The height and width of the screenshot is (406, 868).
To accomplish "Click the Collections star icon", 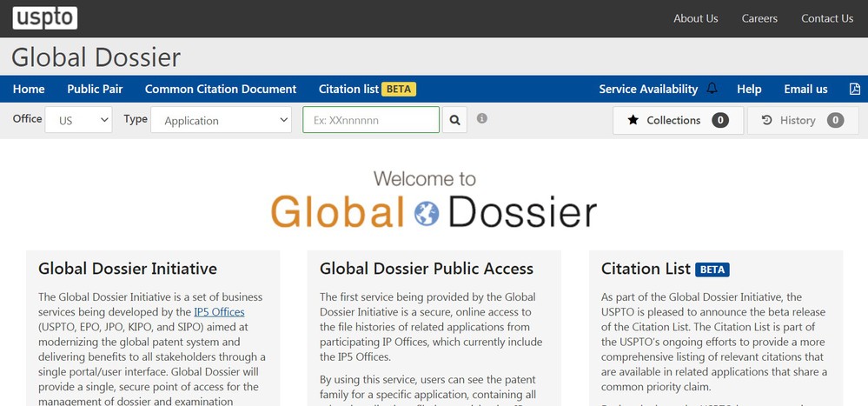I will 633,120.
